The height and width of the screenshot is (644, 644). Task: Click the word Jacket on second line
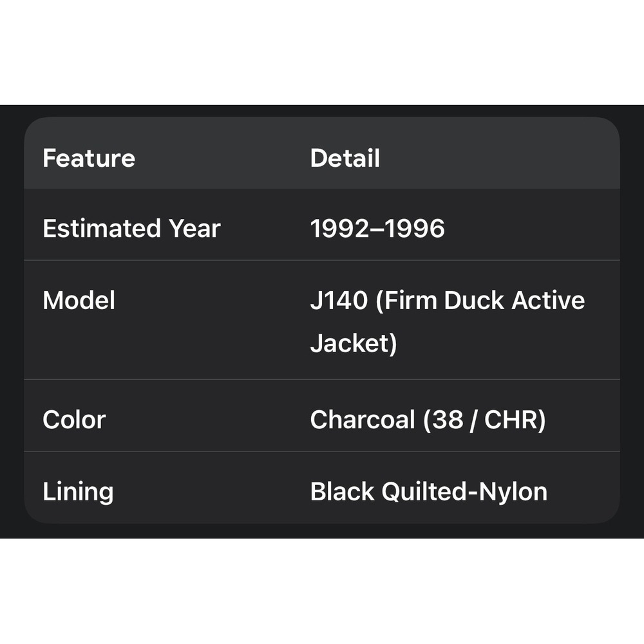(x=353, y=343)
